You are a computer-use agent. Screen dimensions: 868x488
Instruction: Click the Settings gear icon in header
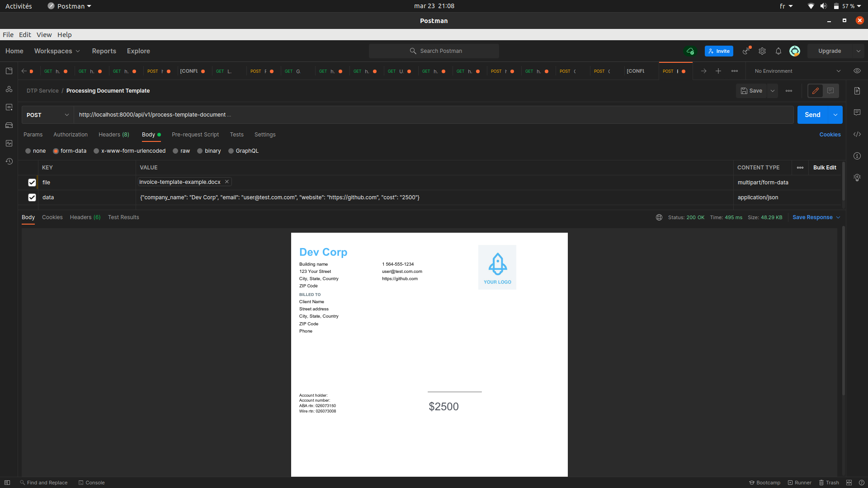(x=762, y=51)
